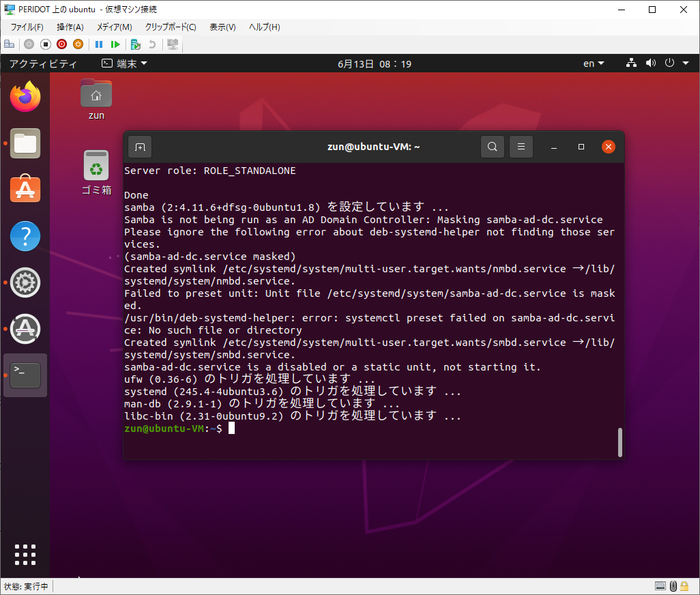
Task: Open Ubuntu Software from the dock
Action: [x=25, y=189]
